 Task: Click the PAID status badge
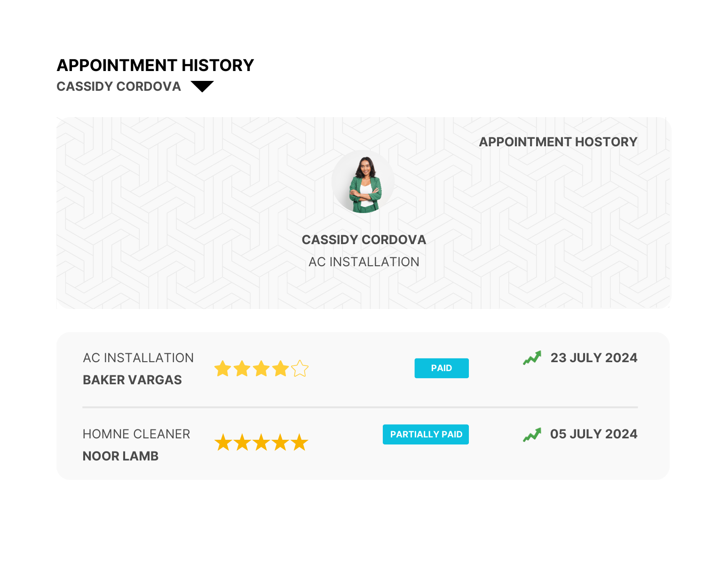[441, 368]
